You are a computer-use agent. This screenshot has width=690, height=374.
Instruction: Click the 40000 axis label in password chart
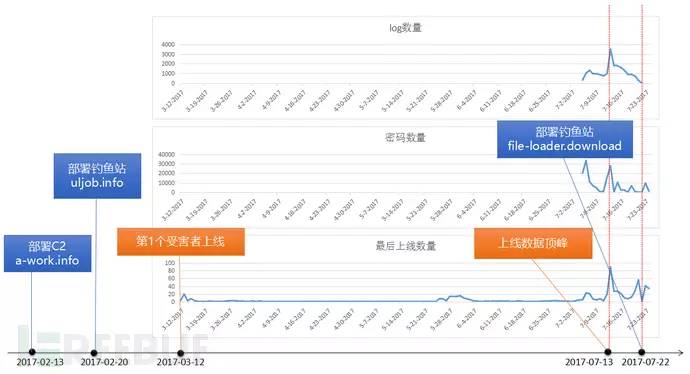pos(166,154)
